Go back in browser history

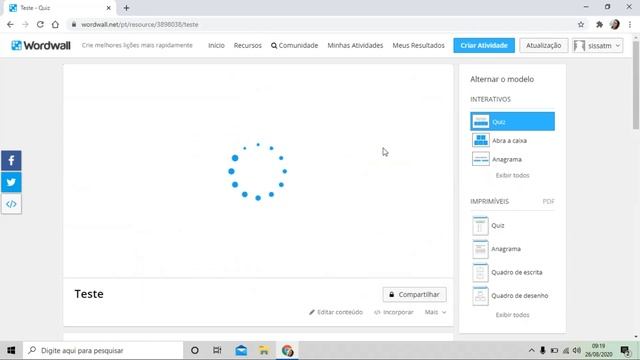coord(10,24)
